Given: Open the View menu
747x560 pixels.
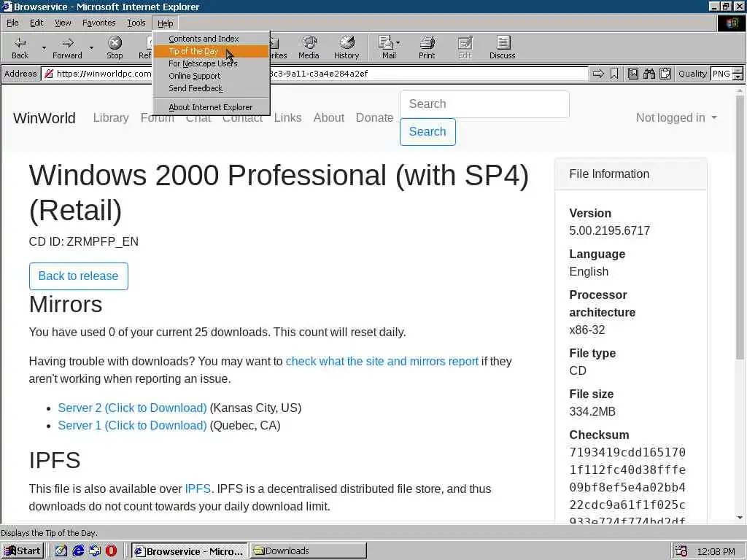Looking at the screenshot, I should pos(63,23).
